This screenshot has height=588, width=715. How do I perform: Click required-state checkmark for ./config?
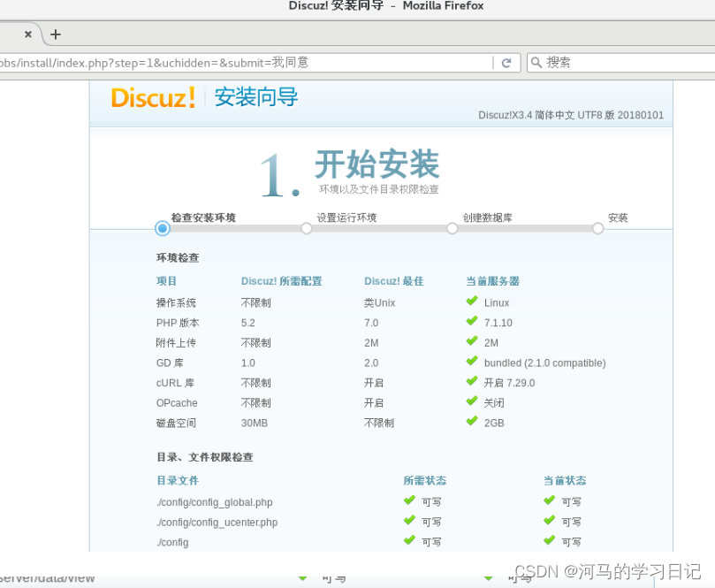pyautogui.click(x=409, y=540)
